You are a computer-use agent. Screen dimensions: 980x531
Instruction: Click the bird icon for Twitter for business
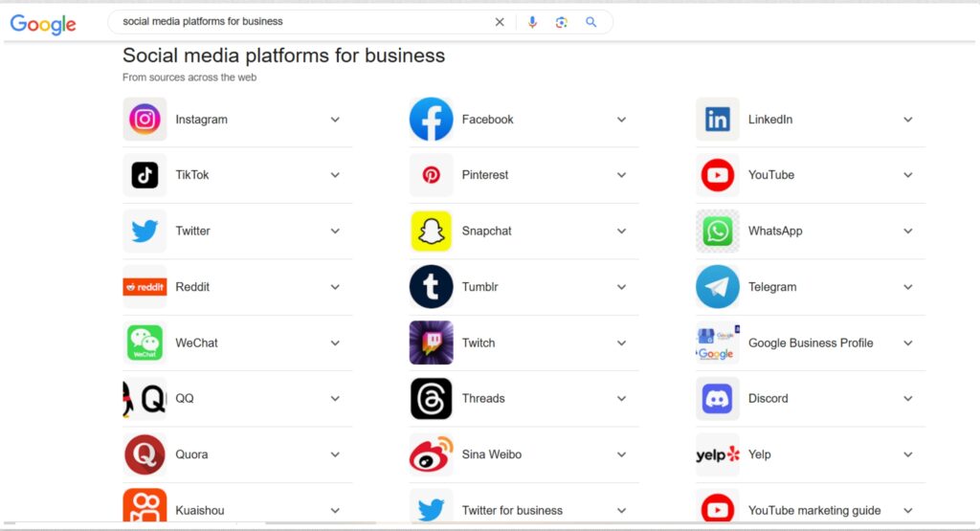point(432,506)
